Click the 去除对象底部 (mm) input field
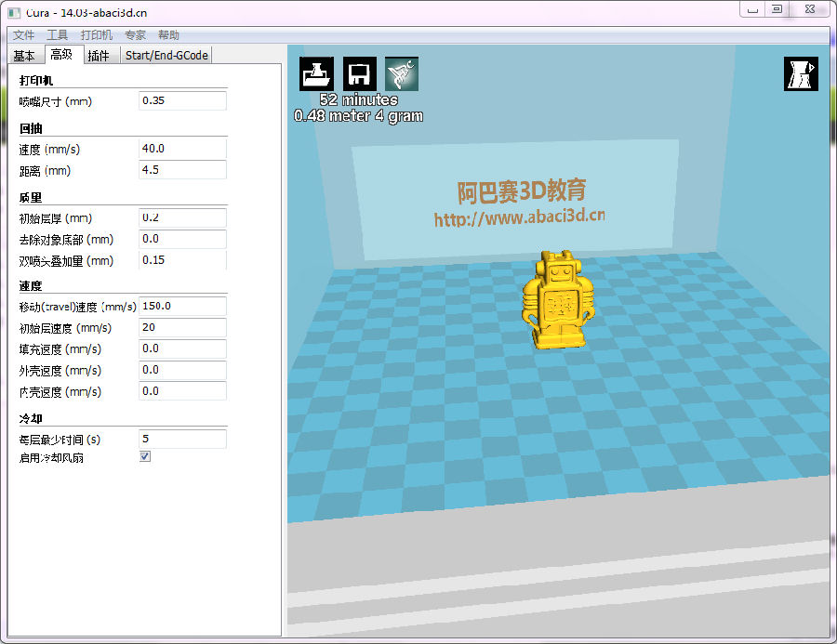The image size is (837, 644). click(182, 239)
